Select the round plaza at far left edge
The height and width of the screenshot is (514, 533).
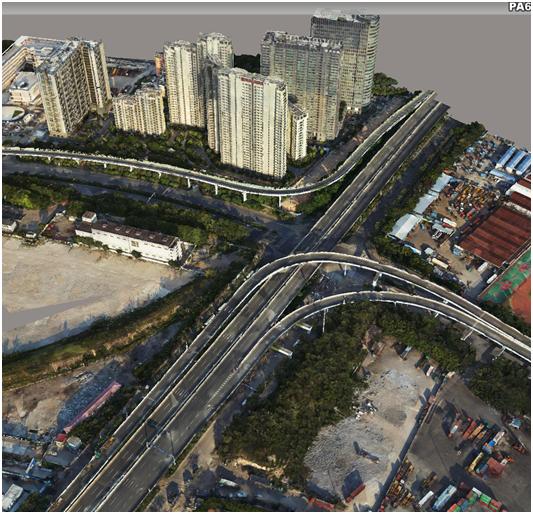(x=13, y=113)
